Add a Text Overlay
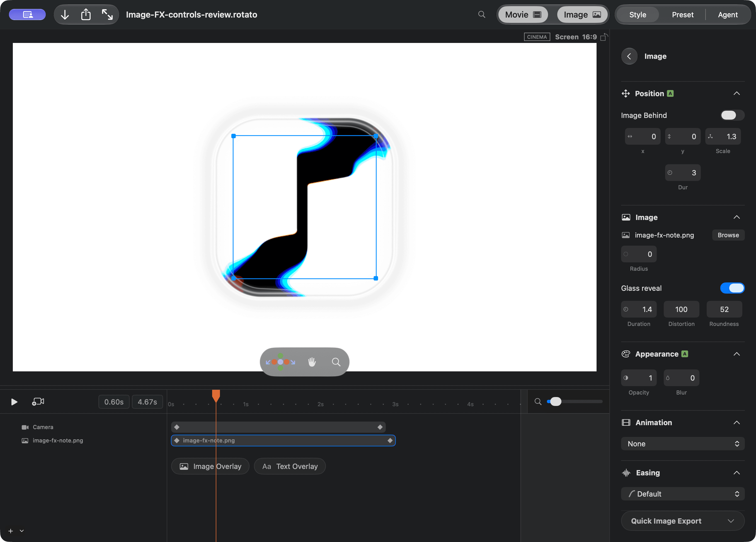The height and width of the screenshot is (542, 756). click(x=290, y=466)
